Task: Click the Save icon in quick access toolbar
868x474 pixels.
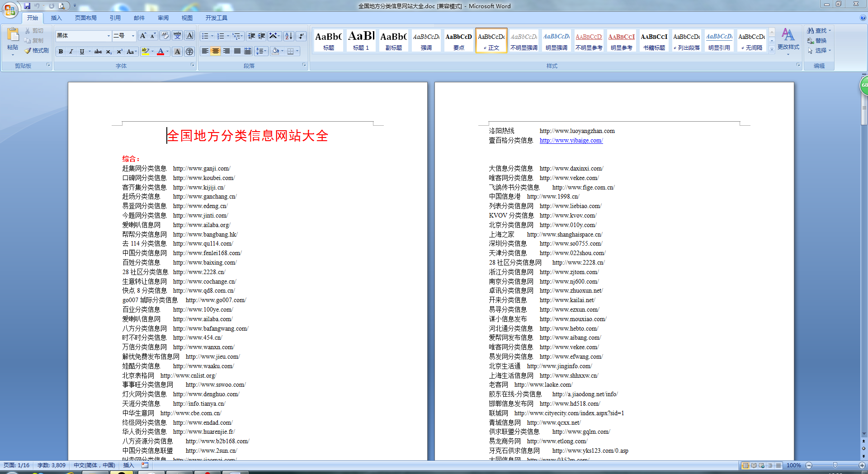Action: (27, 6)
